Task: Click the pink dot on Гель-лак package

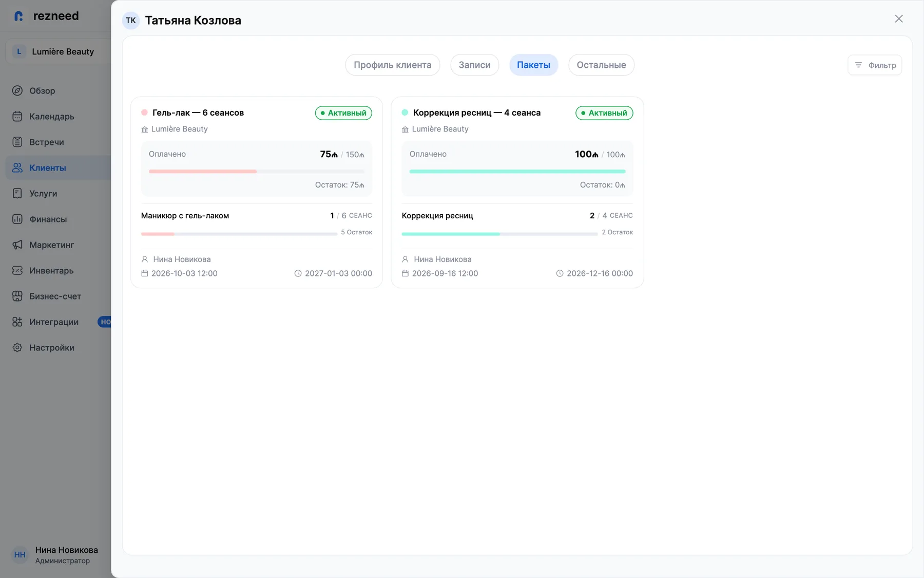Action: (145, 113)
